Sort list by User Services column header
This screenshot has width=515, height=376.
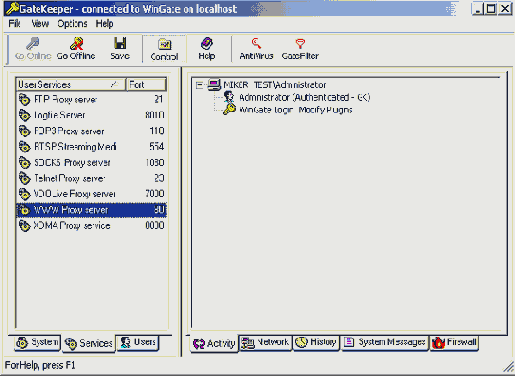(x=71, y=85)
